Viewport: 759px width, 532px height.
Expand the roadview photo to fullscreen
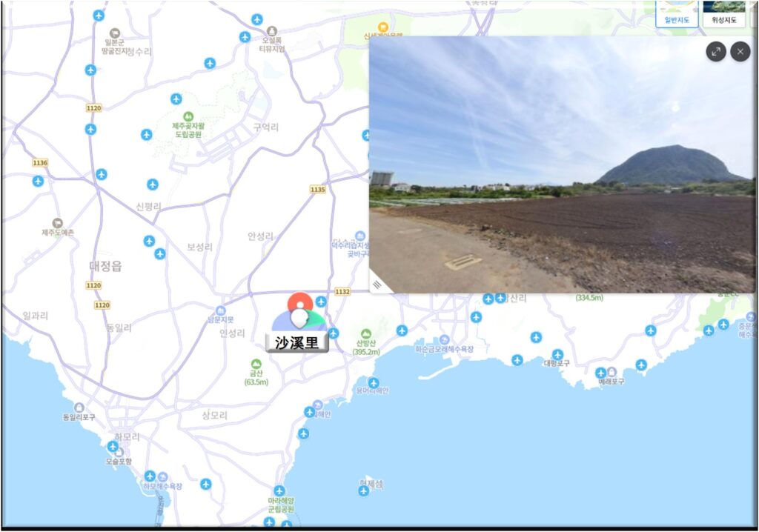coord(716,51)
